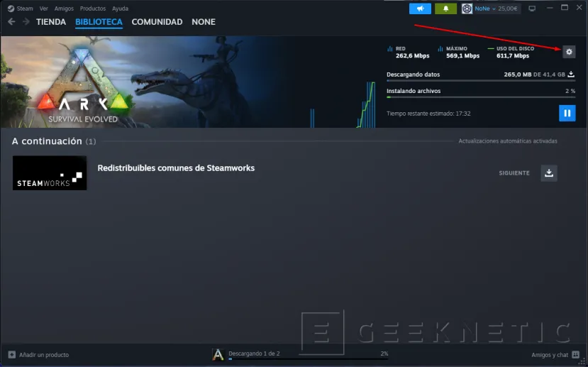Open the Productos menu
588x367 pixels.
93,9
